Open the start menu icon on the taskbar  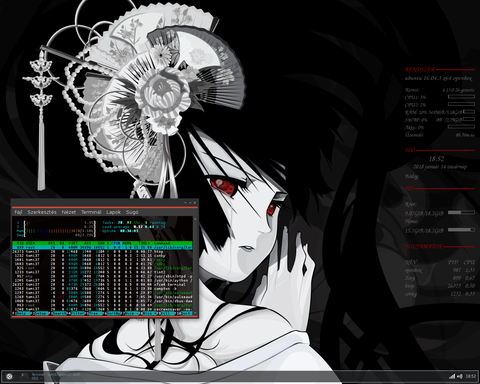[9, 376]
